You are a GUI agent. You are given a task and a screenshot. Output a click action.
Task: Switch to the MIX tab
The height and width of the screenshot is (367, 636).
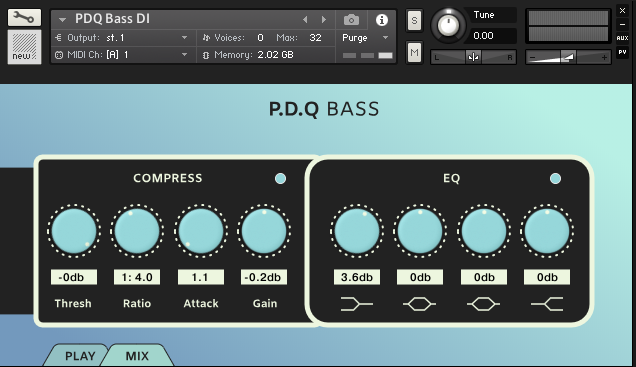tap(138, 356)
